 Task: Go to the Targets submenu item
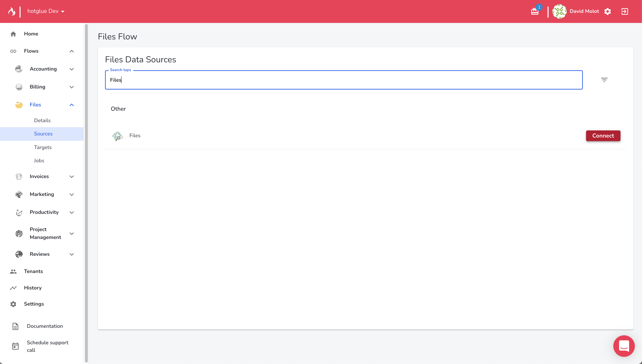coord(43,147)
